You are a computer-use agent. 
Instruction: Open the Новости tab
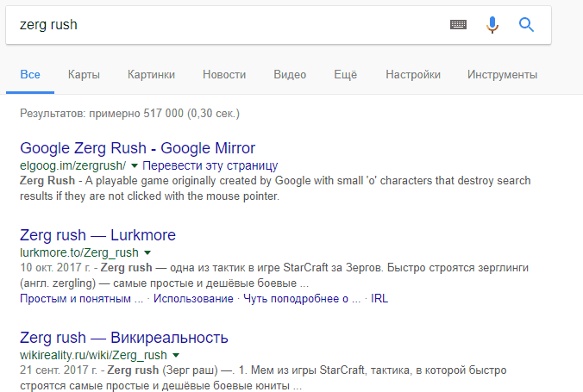(x=224, y=75)
